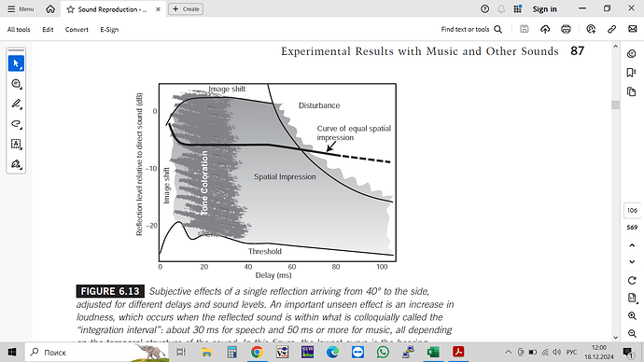Open Calculator from taskbar
The image size is (644, 362).
click(x=231, y=352)
